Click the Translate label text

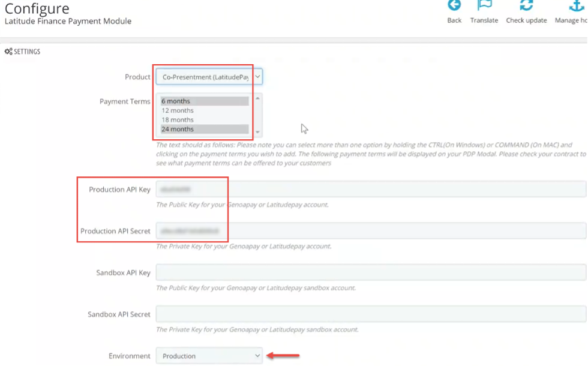click(484, 20)
